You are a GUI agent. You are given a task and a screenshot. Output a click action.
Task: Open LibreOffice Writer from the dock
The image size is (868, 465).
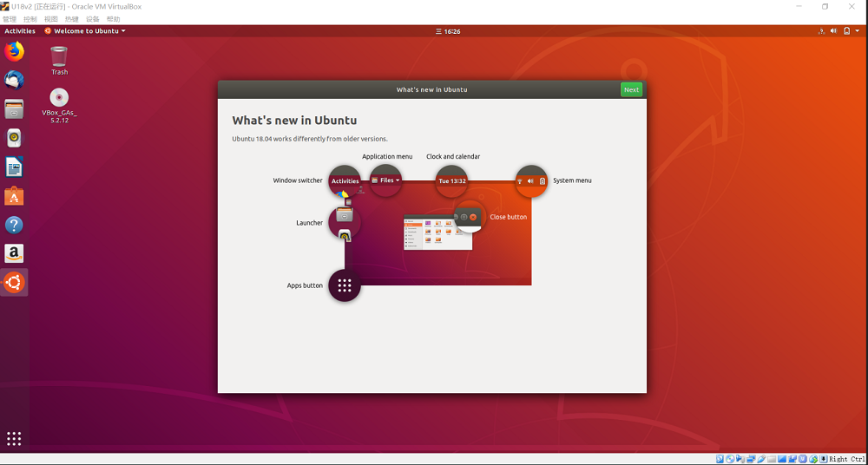point(15,167)
